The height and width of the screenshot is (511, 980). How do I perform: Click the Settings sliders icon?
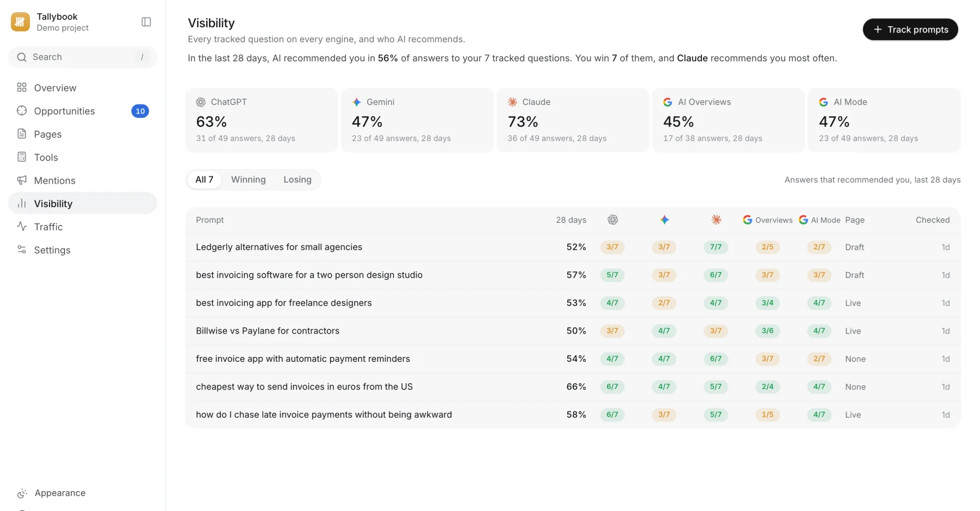click(x=22, y=250)
